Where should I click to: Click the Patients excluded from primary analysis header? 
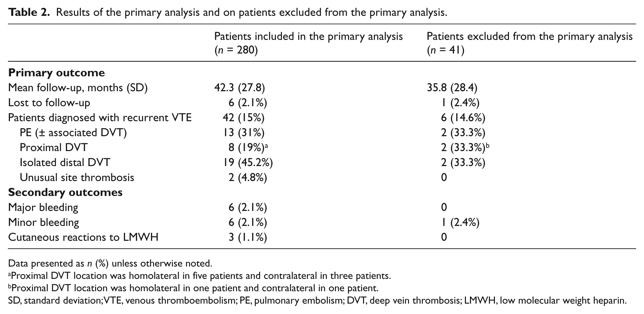pyautogui.click(x=530, y=43)
